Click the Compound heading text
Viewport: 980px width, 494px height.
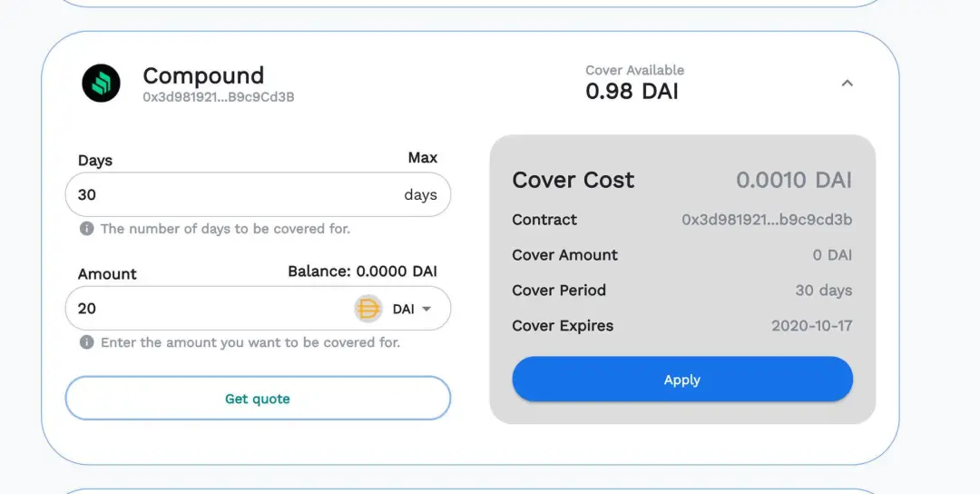coord(203,75)
